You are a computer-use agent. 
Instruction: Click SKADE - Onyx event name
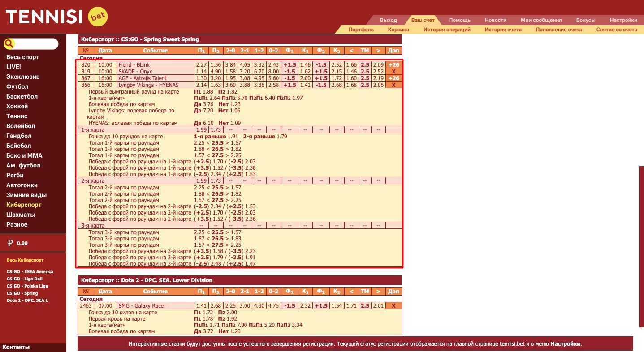[135, 72]
